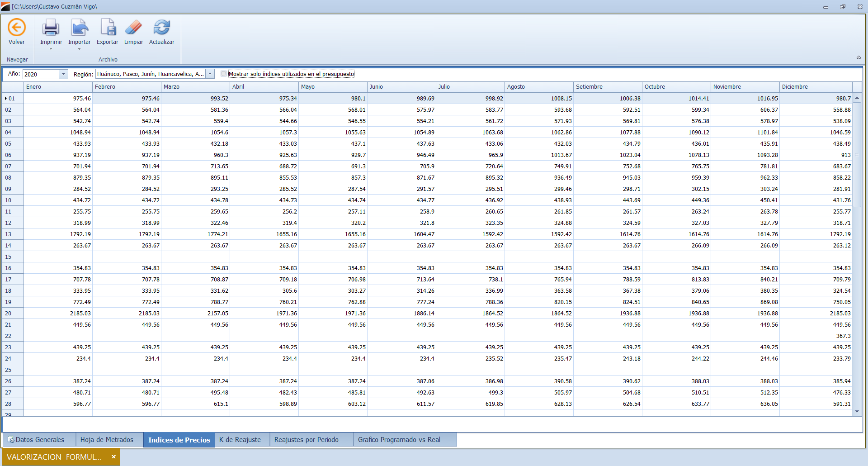The width and height of the screenshot is (868, 466).
Task: Open the Hoja de Metrados tab
Action: click(107, 440)
